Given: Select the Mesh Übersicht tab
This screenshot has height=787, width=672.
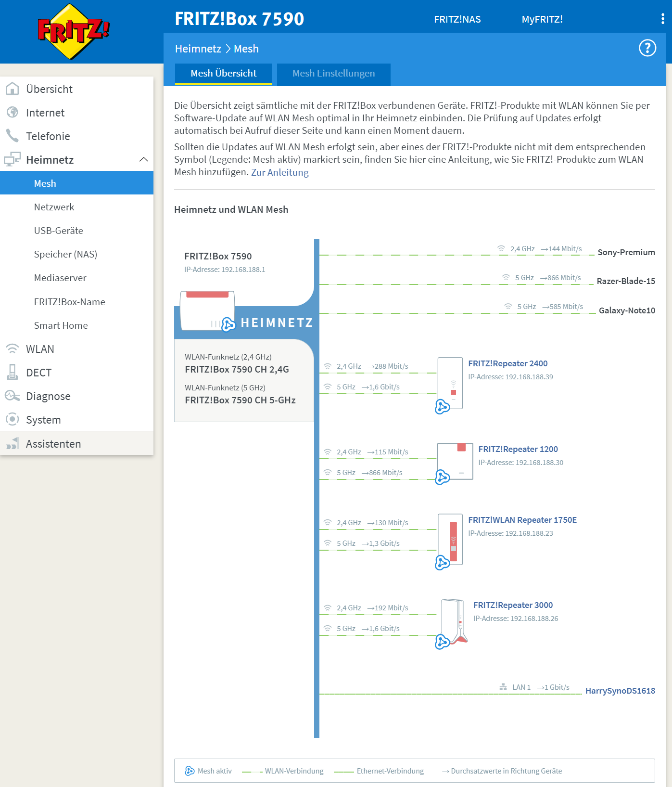Looking at the screenshot, I should pyautogui.click(x=223, y=74).
